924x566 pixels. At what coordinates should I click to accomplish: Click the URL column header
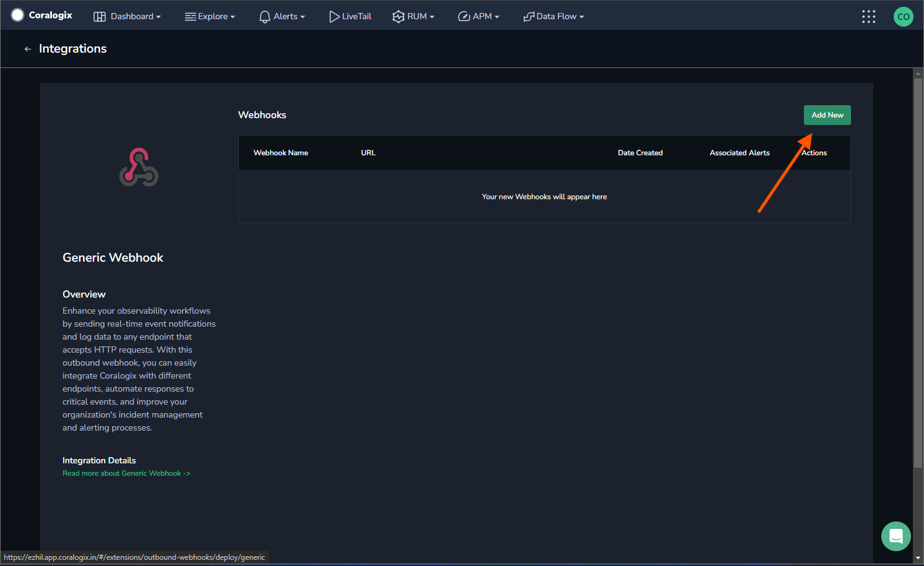pos(368,153)
